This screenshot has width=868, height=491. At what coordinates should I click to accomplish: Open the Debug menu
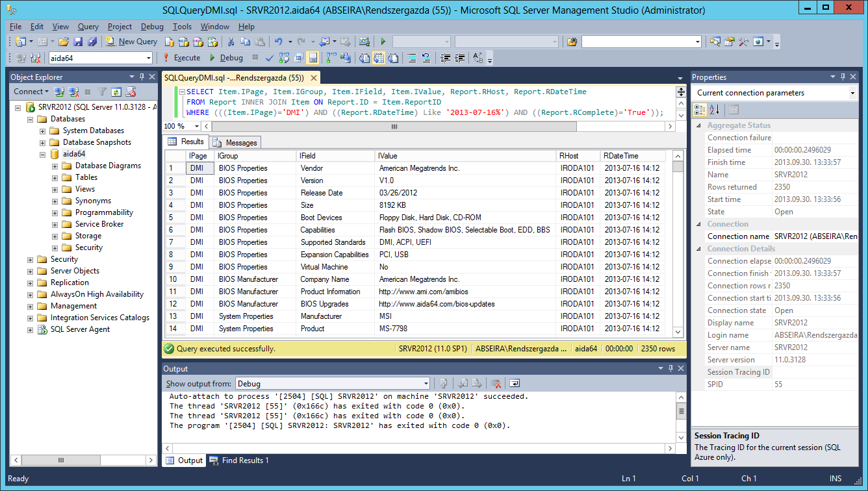click(x=152, y=27)
